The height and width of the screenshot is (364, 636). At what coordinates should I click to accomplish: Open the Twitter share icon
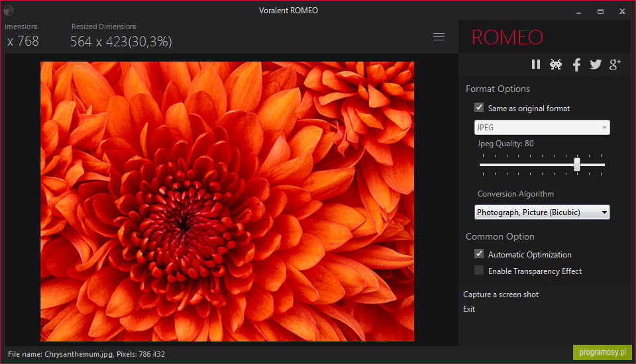[596, 64]
